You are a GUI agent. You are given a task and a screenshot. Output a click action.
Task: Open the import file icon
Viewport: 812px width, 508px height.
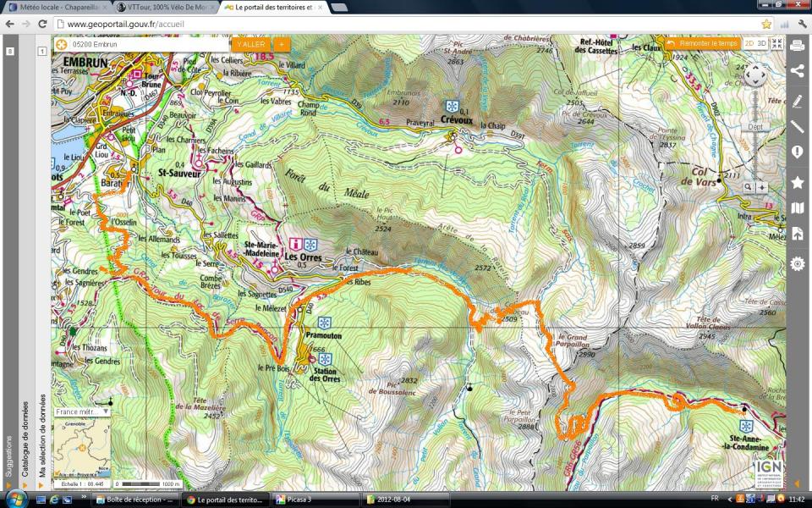click(798, 234)
